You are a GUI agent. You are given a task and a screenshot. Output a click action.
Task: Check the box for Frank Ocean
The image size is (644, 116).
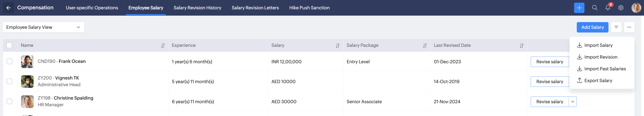point(9,61)
